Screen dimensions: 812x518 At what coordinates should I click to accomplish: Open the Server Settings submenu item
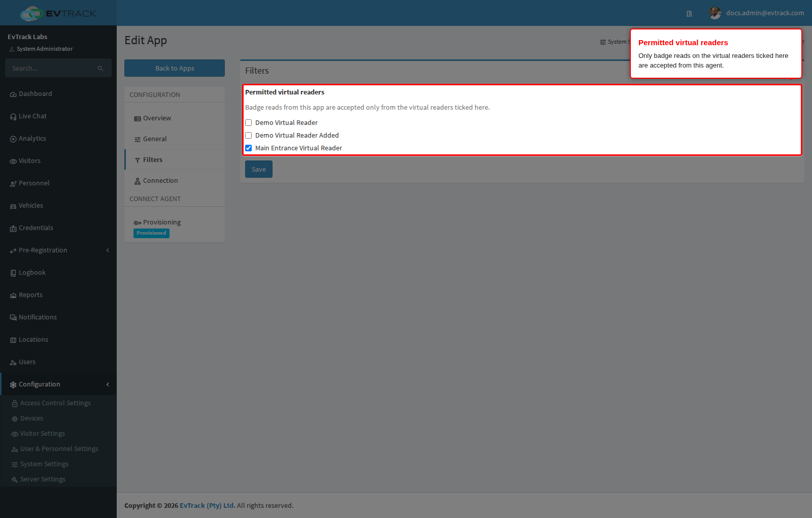(58, 479)
